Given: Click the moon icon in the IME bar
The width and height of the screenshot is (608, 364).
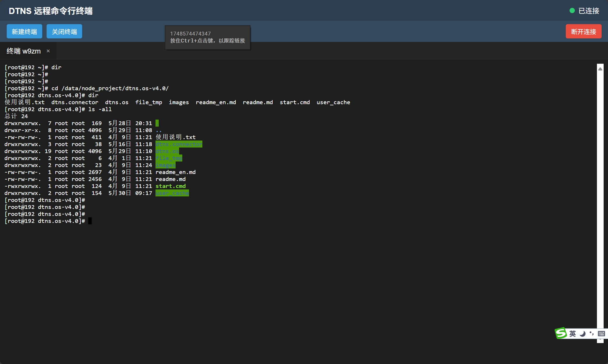Looking at the screenshot, I should click(582, 333).
